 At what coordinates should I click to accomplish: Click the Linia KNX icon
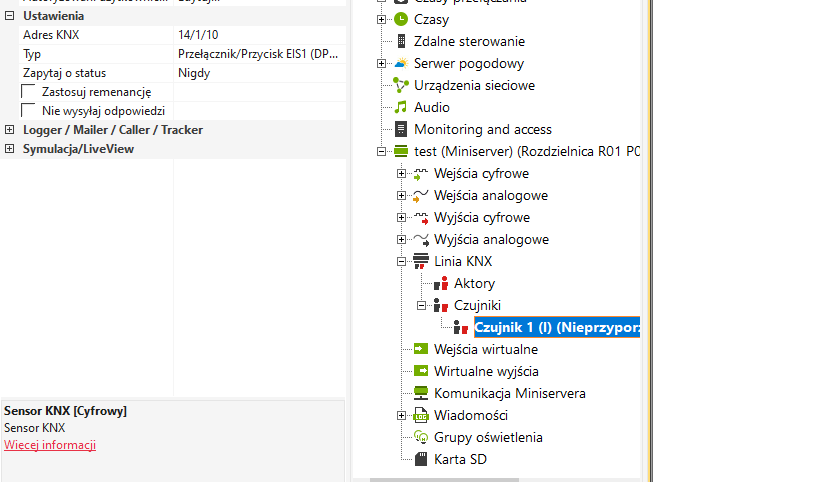(421, 261)
